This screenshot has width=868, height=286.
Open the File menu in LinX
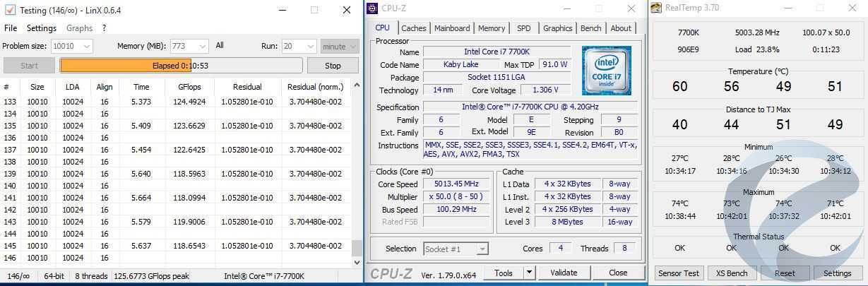[11, 28]
